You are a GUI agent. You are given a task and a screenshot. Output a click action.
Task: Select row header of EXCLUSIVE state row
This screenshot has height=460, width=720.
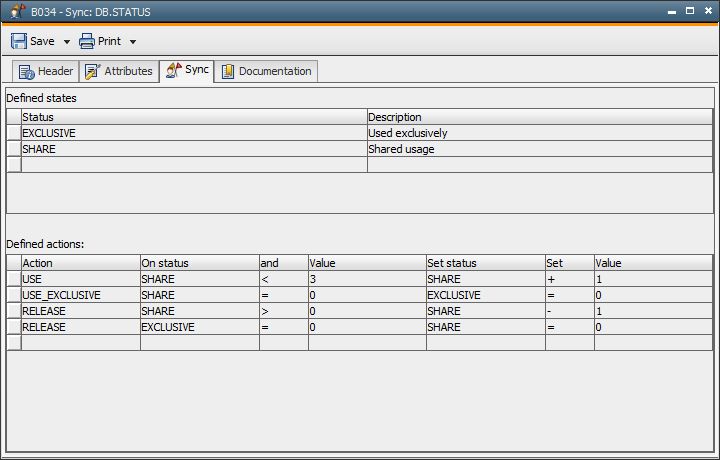(14, 133)
